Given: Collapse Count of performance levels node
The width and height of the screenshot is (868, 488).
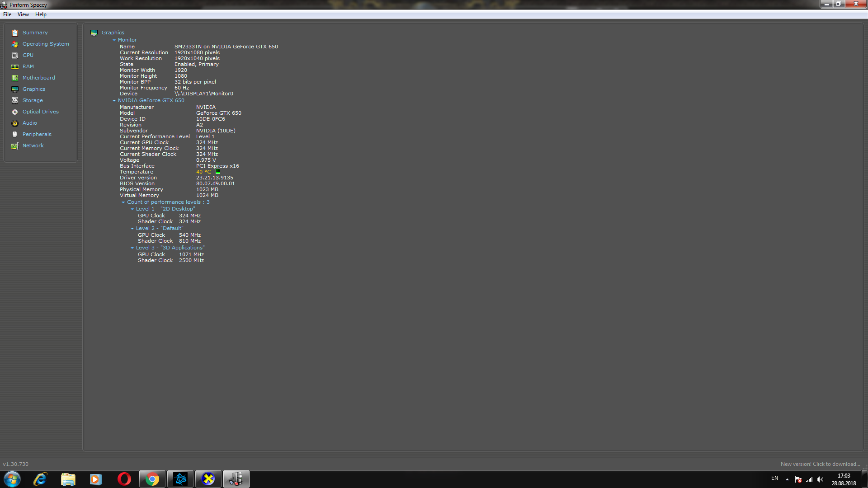Looking at the screenshot, I should (123, 202).
